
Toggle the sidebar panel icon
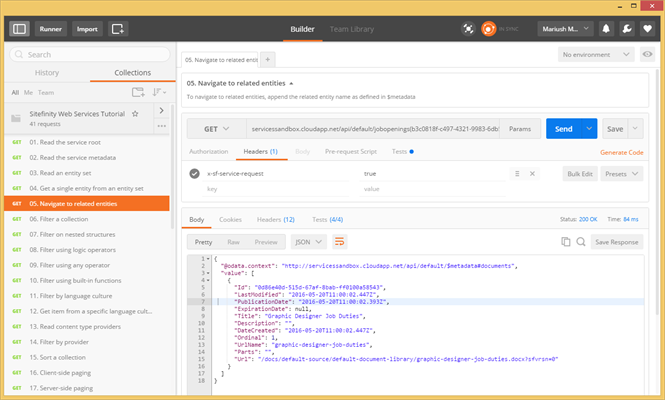point(20,29)
